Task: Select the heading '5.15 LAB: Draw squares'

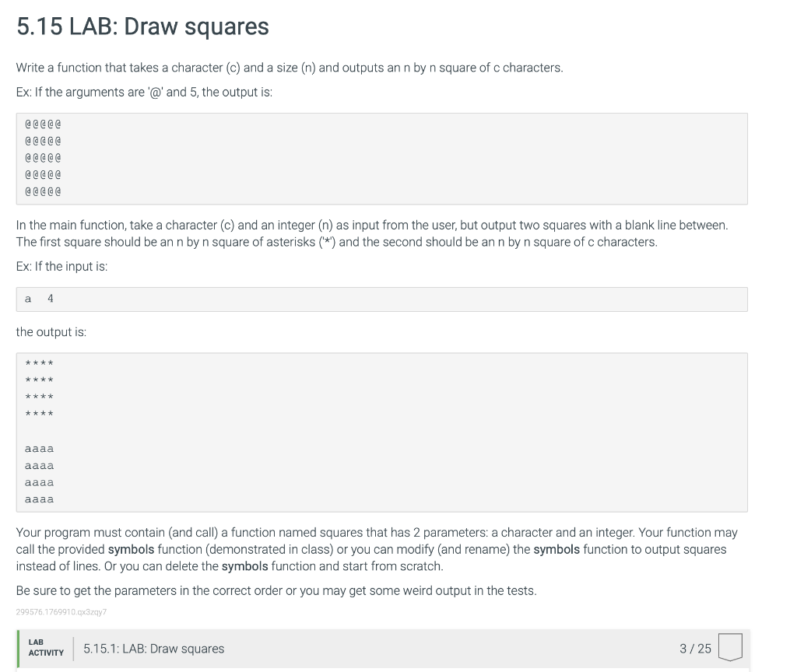Action: click(x=142, y=26)
